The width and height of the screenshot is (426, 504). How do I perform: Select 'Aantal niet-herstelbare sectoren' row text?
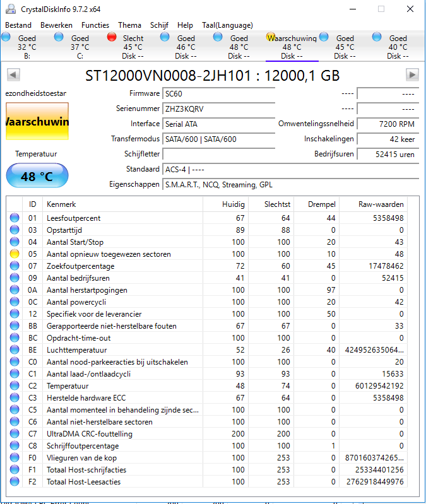tap(99, 422)
